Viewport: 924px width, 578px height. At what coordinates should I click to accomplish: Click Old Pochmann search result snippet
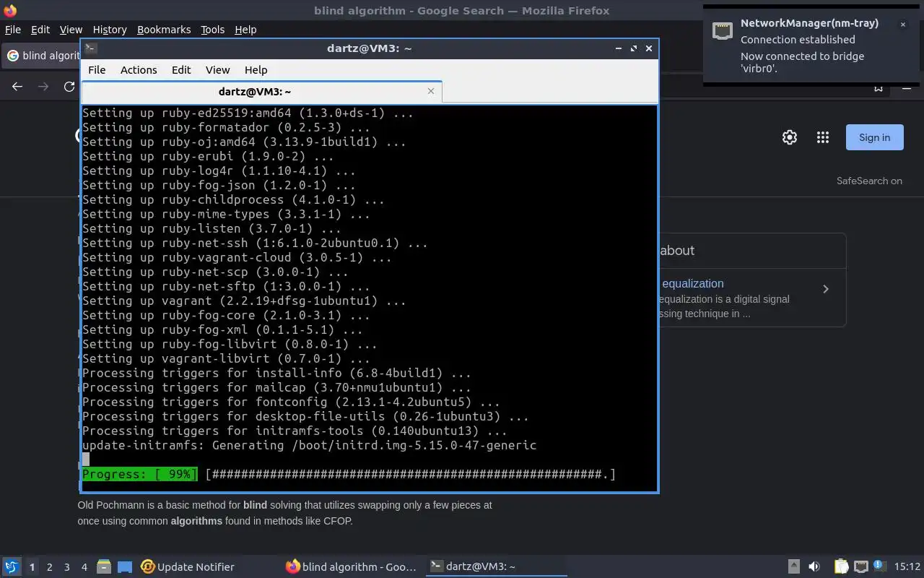click(285, 513)
